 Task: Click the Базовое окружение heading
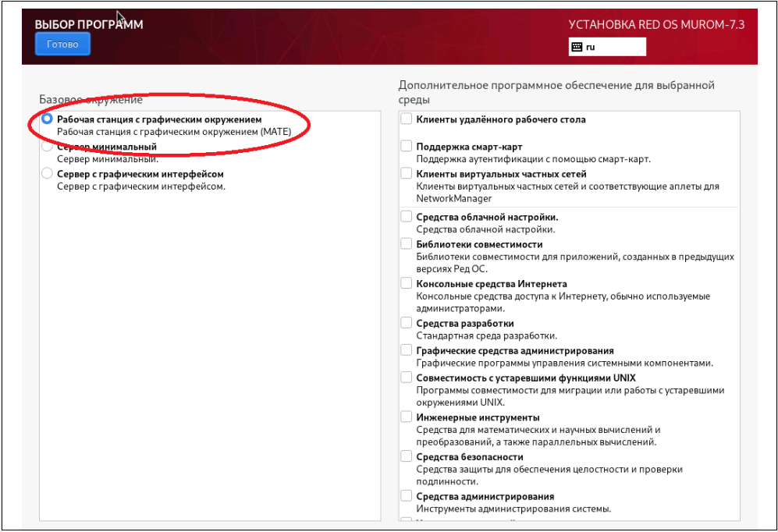coord(91,100)
